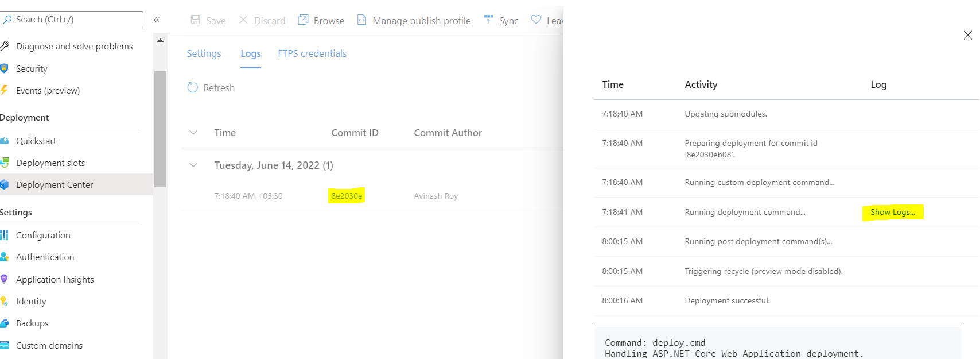Click the Events lightning bolt icon
This screenshot has height=359, width=980.
coord(4,90)
